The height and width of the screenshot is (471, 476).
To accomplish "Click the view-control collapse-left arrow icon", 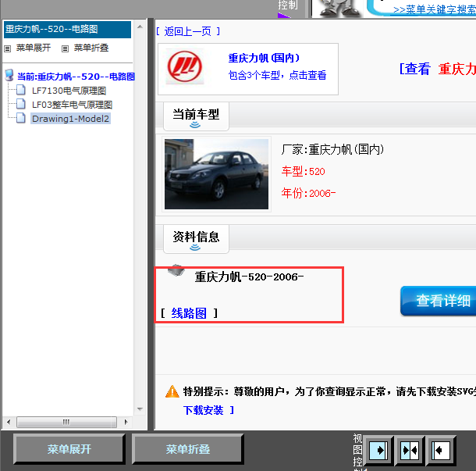I will coord(440,450).
